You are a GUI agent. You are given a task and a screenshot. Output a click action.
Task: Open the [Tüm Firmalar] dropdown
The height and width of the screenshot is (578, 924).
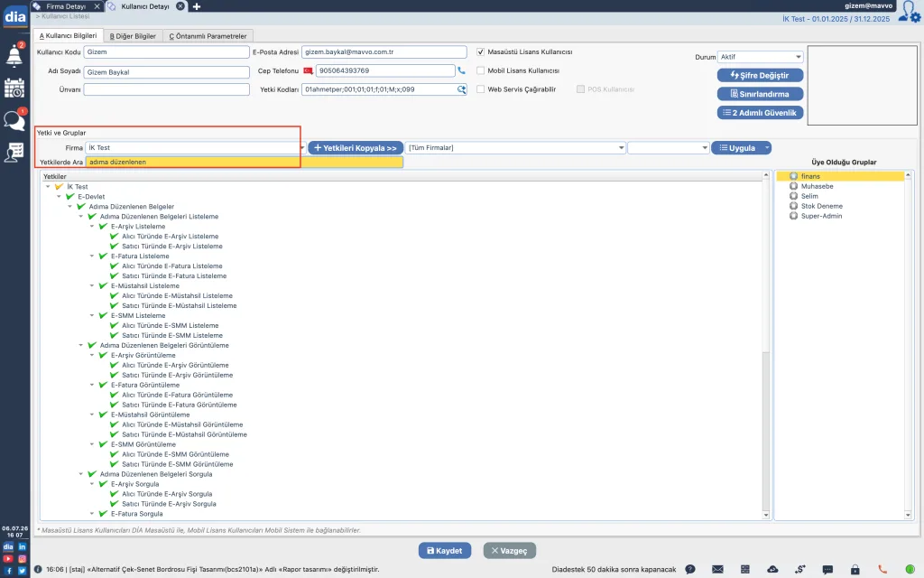coord(515,148)
